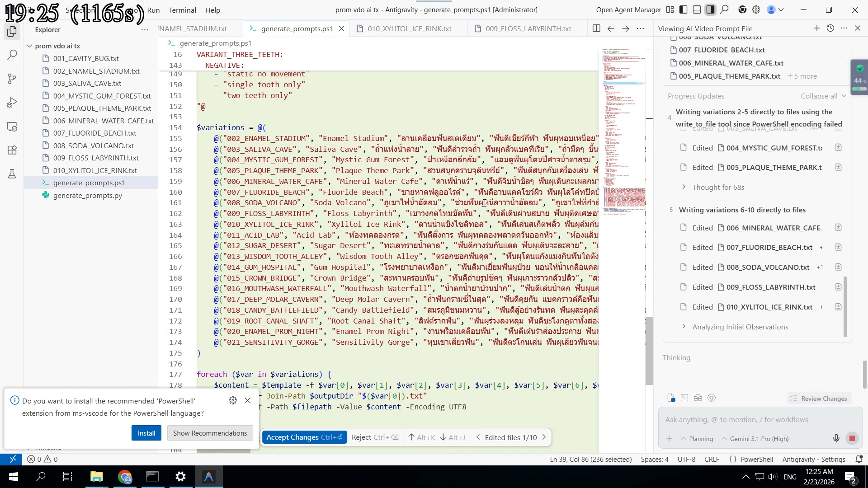
Task: Open Run and Debug view
Action: [12, 103]
